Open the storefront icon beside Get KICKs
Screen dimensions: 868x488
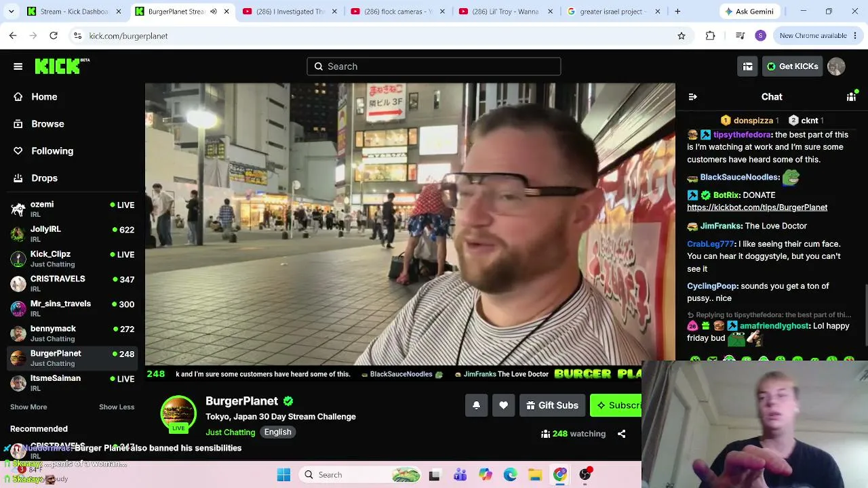(x=747, y=66)
